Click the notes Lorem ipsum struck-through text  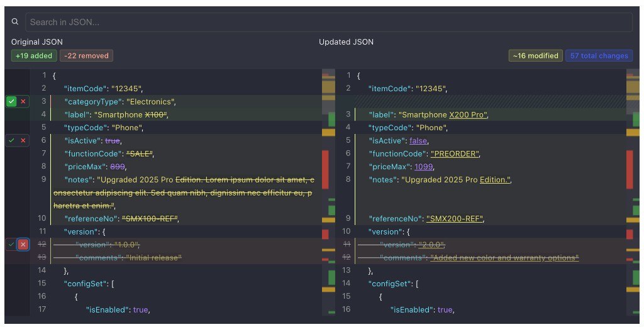(184, 192)
